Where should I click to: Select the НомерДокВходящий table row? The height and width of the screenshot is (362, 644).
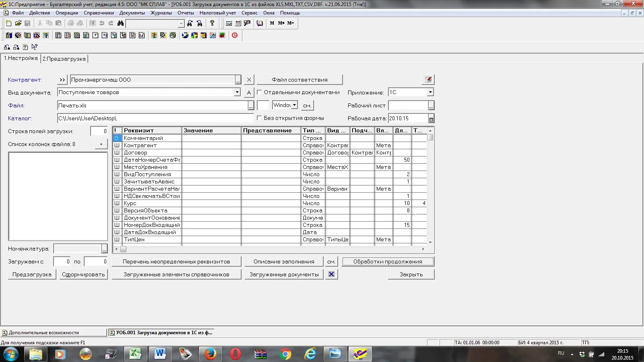point(269,225)
